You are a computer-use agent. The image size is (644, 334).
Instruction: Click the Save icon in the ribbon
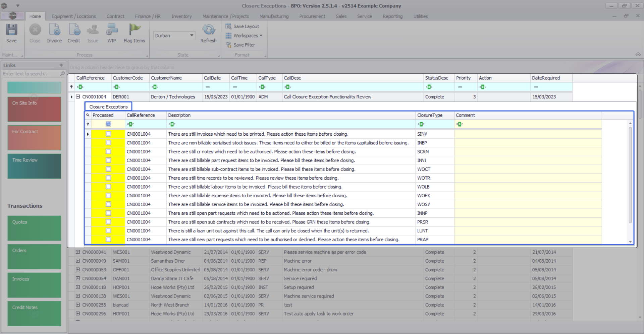tap(11, 33)
